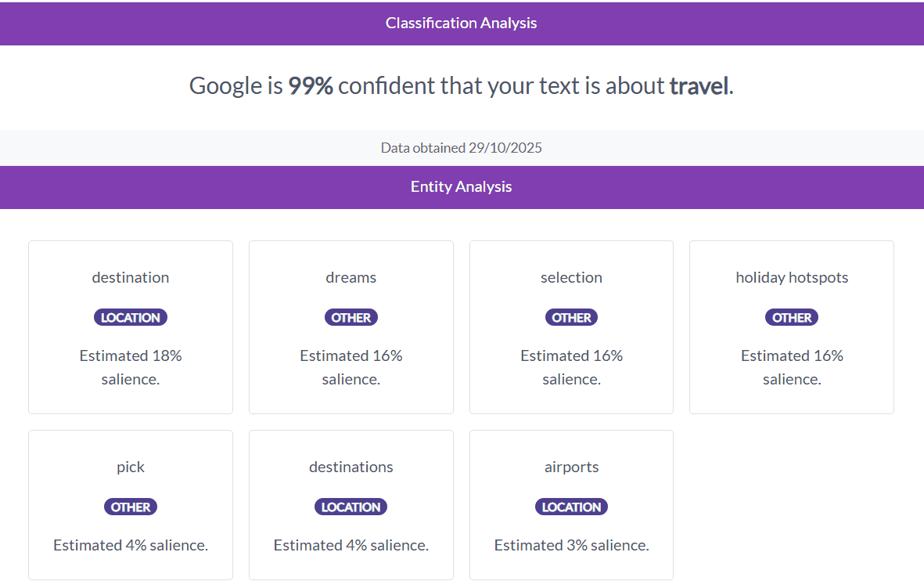This screenshot has width=924, height=581.
Task: Select the destination entity card title
Action: (x=131, y=277)
